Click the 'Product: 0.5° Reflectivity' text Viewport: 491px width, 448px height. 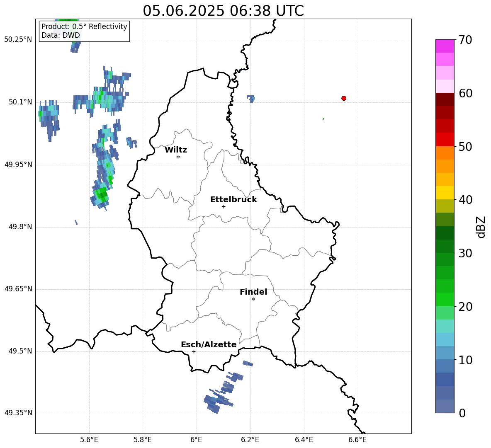point(84,26)
